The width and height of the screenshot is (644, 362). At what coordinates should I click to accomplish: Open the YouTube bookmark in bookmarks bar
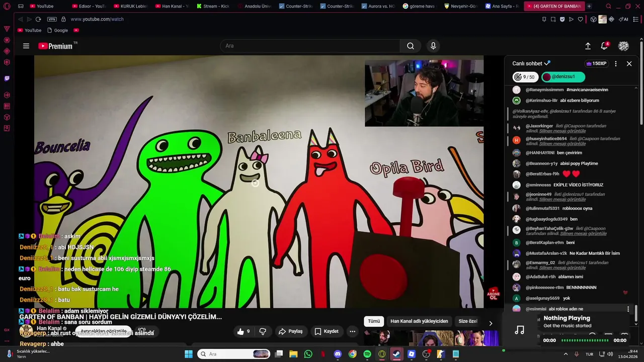(29, 30)
